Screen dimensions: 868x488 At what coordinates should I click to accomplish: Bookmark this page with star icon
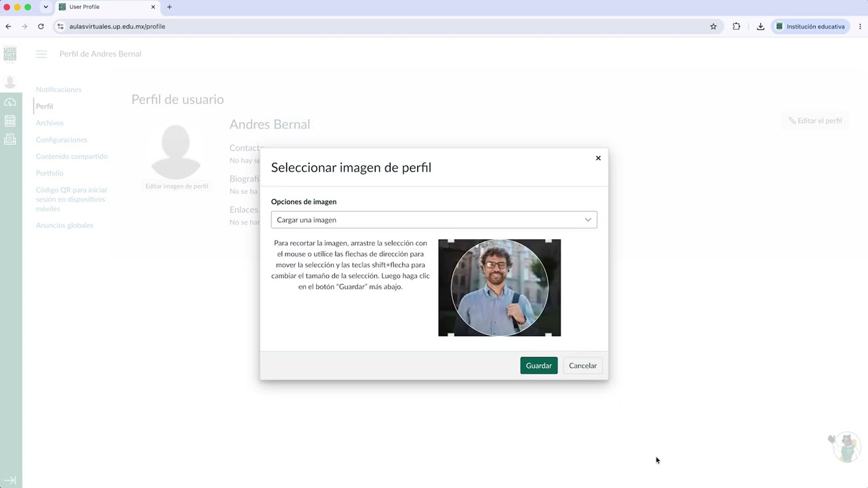point(713,26)
